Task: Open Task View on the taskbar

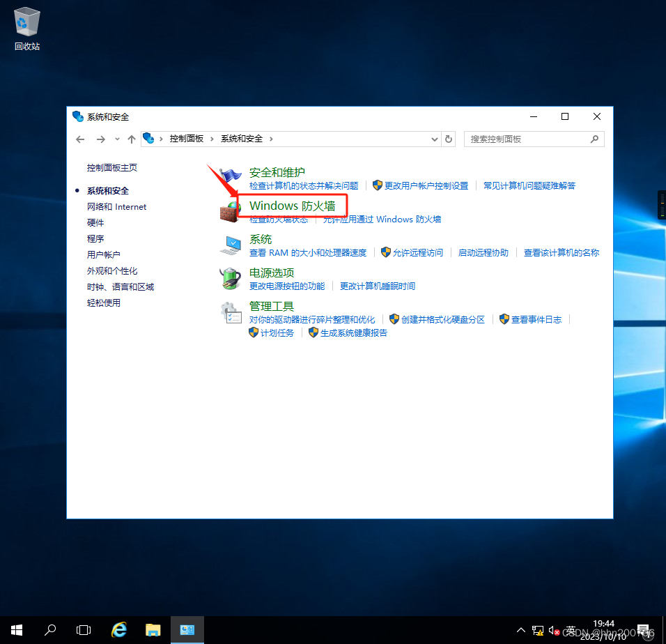Action: click(x=84, y=630)
